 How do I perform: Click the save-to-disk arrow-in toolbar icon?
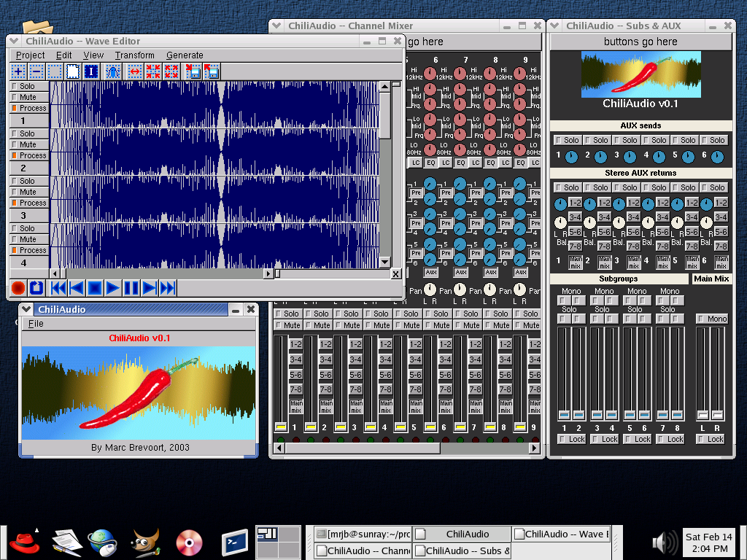193,72
